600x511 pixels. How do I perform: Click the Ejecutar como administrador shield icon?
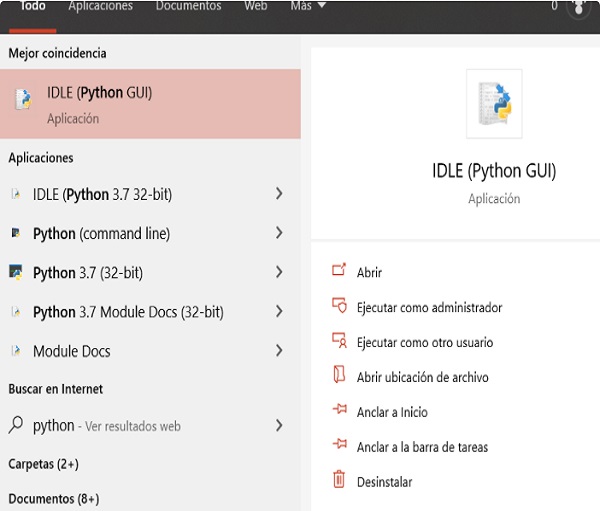[x=339, y=306]
